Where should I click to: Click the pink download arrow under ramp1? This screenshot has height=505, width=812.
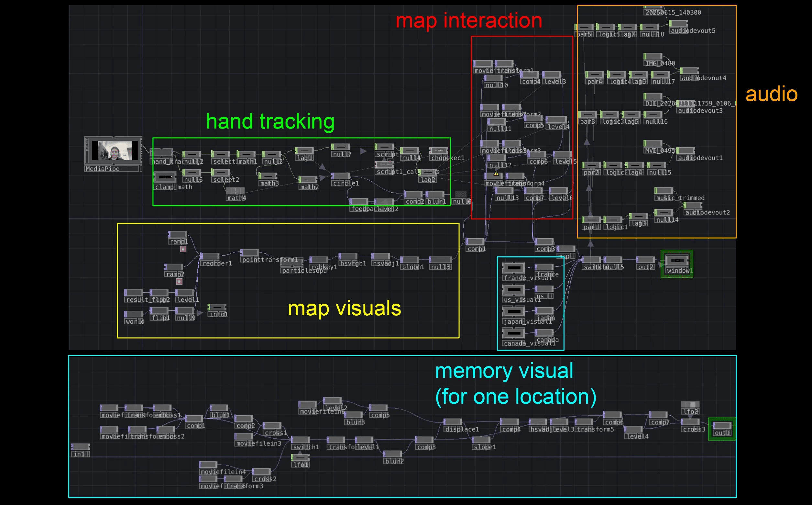point(183,249)
